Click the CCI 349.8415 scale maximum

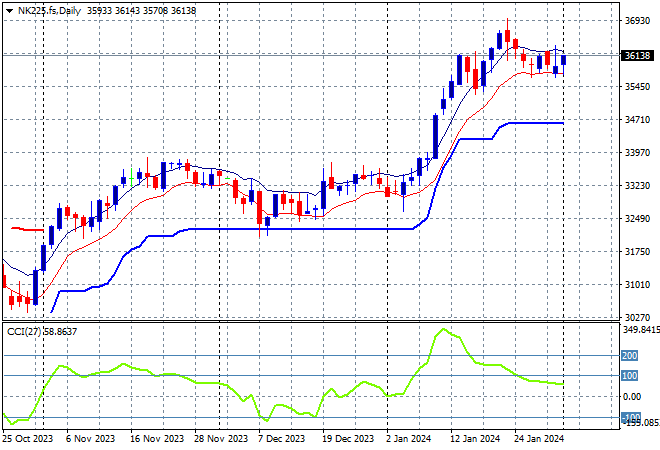point(641,330)
